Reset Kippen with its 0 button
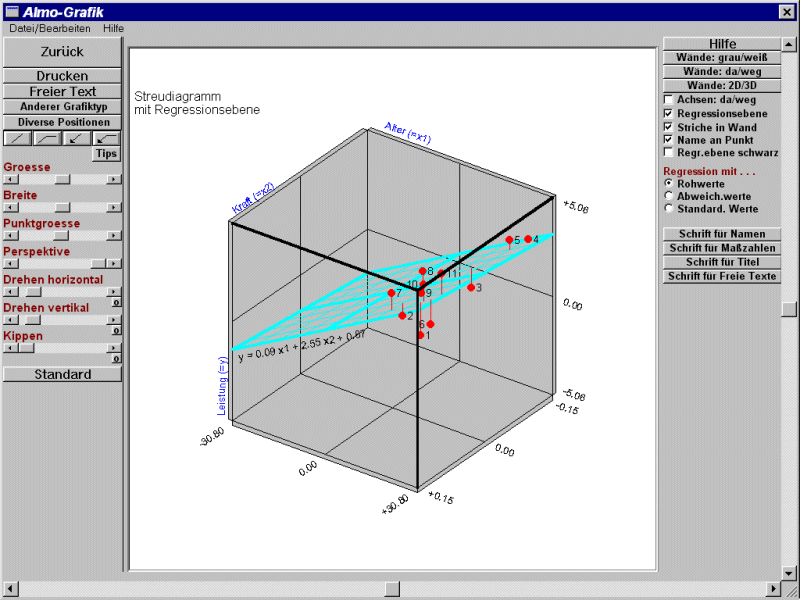Screen dimensions: 800x600 point(116,358)
